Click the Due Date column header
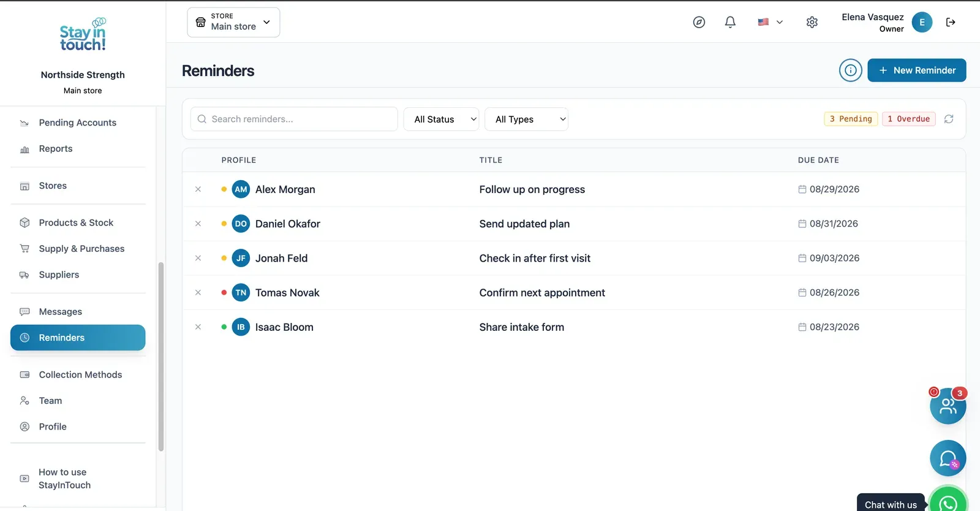980x511 pixels. 818,160
